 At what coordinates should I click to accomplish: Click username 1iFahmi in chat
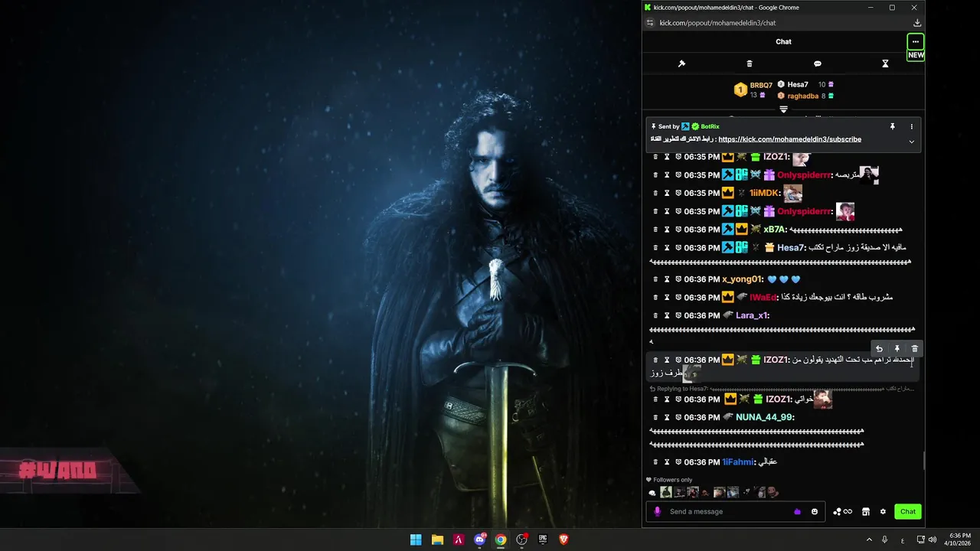[x=739, y=462]
